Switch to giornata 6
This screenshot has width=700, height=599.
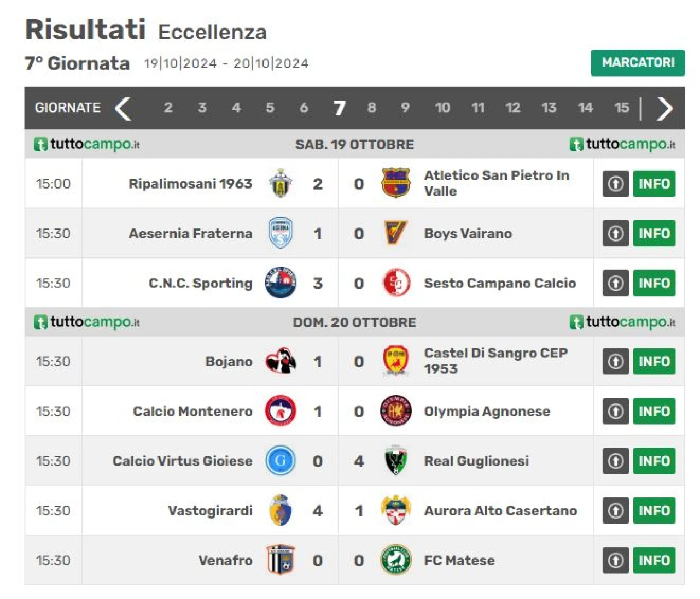304,108
